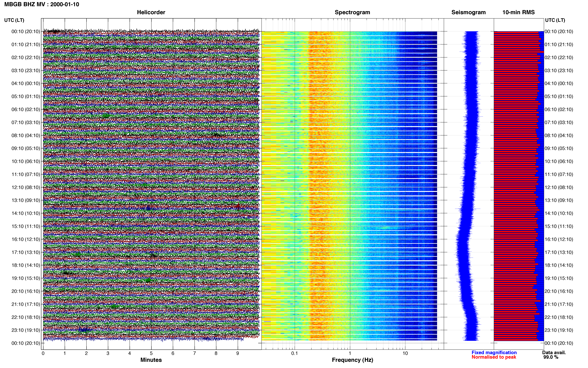Click right time label 23:10 (19:10)
The height and width of the screenshot is (368, 588).
[x=559, y=330]
